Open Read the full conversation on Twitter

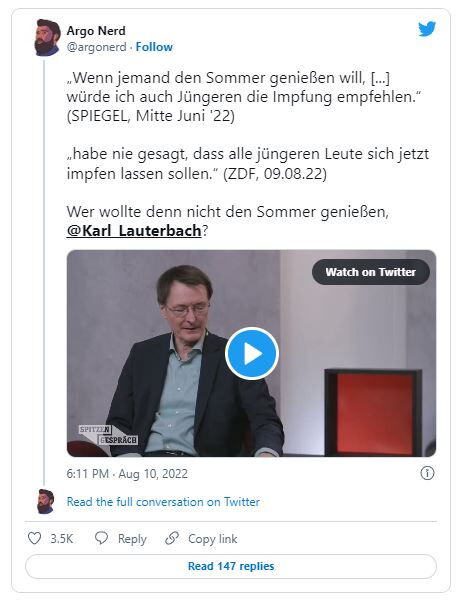point(163,502)
